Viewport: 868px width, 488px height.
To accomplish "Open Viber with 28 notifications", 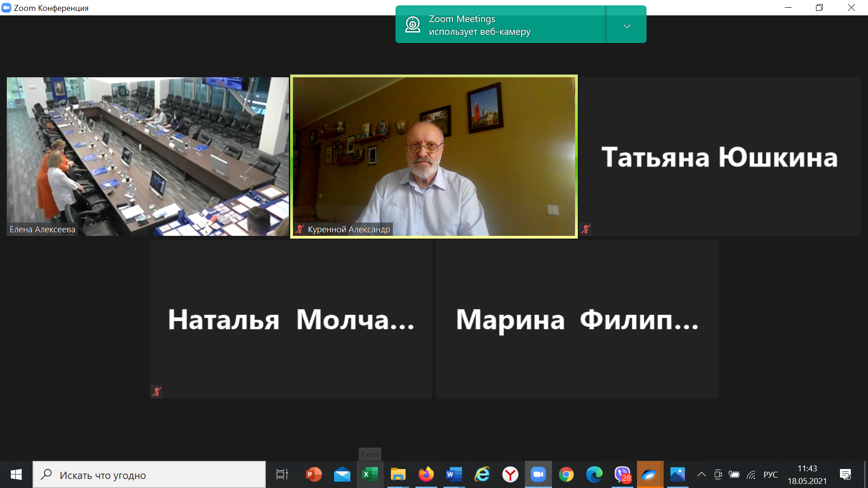I will (623, 474).
